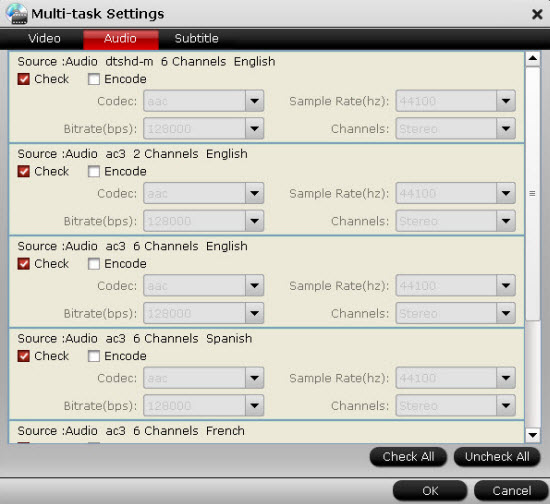Image resolution: width=550 pixels, height=504 pixels.
Task: Enable Encode for ac3 6 Channels English track
Action: coord(94,264)
